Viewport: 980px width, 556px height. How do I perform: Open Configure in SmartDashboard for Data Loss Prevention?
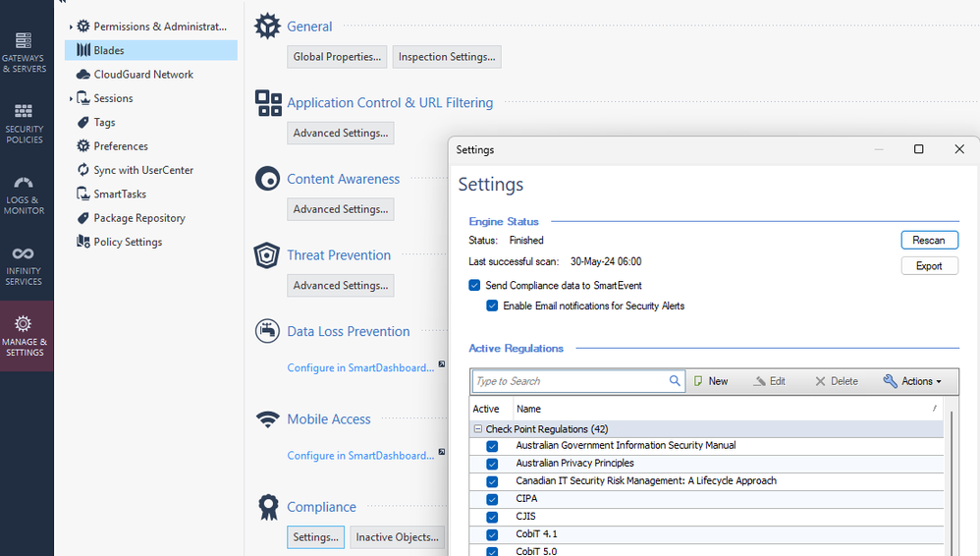[360, 367]
